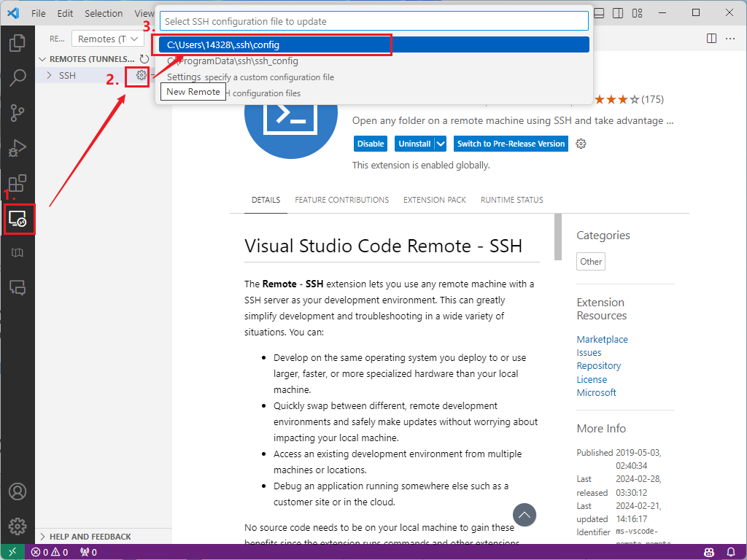Open the Run and Debug view icon

[18, 148]
